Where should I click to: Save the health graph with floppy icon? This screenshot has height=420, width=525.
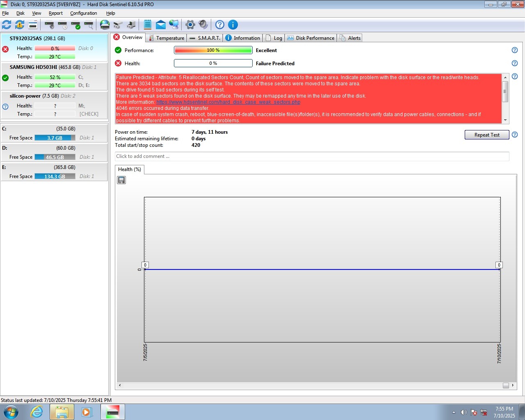[x=121, y=180]
